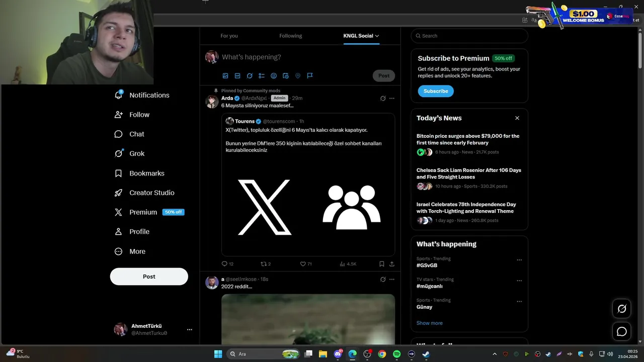Open options for the #mügeanlı trend
Viewport: 644px width, 362px height.
tap(519, 281)
